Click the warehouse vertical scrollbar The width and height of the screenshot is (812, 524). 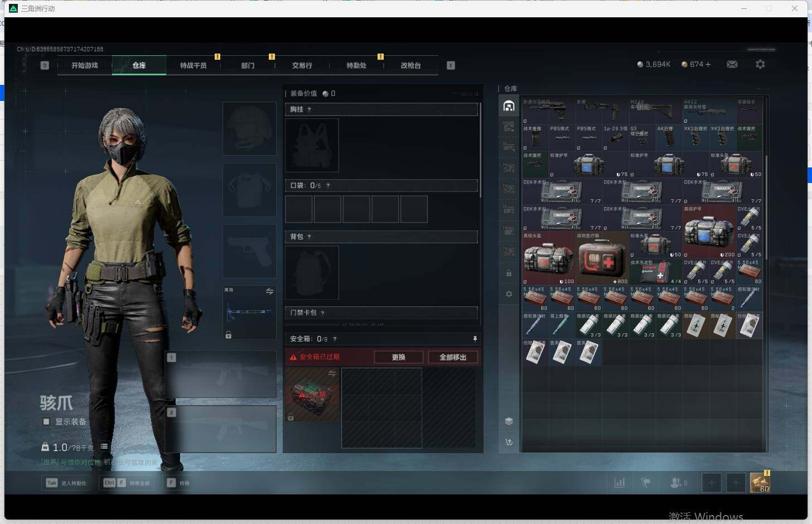(766, 206)
